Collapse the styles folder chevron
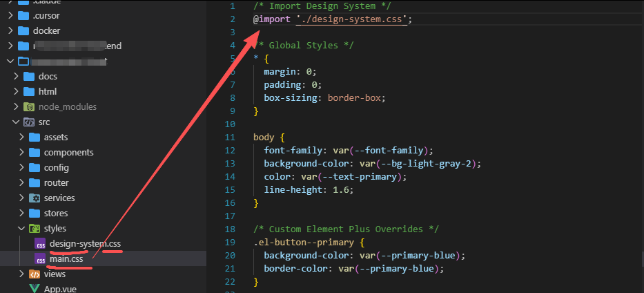The width and height of the screenshot is (644, 293). 21,229
